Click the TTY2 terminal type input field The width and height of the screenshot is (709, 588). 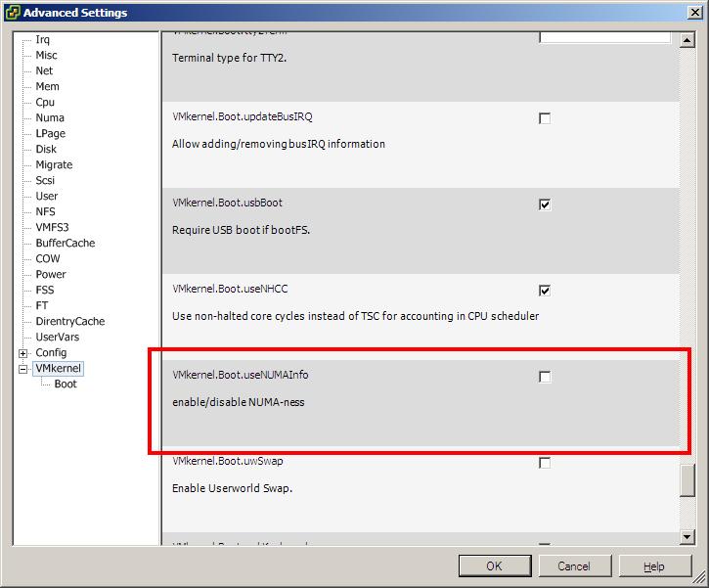pos(604,37)
